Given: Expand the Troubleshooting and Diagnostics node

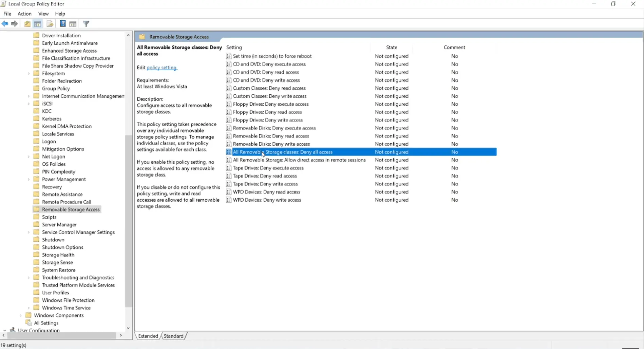Looking at the screenshot, I should click(x=29, y=277).
